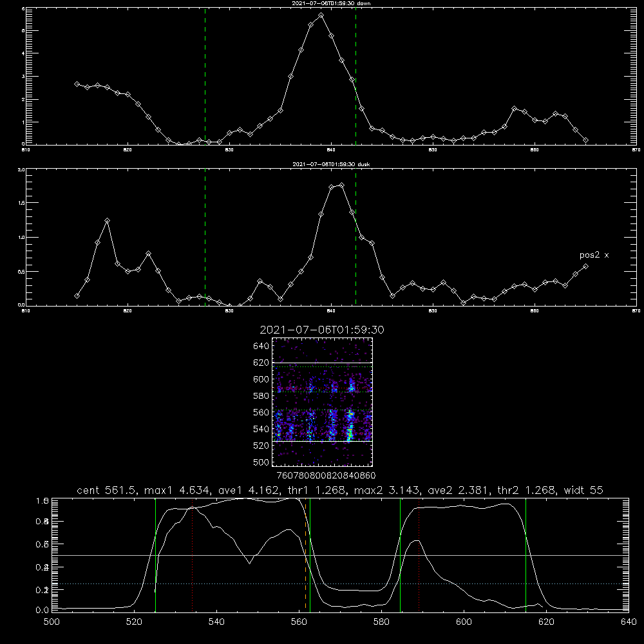Click the '580' tick label on the image's y-axis
The height and width of the screenshot is (644, 644).
[261, 396]
